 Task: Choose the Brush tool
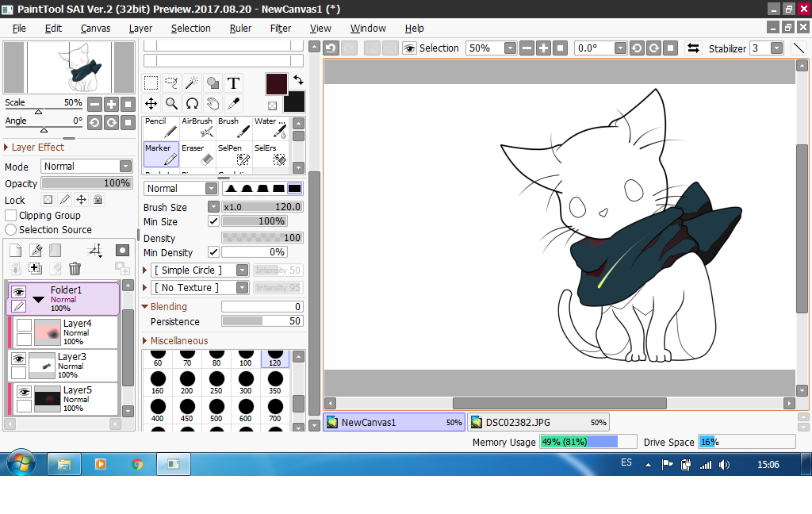tap(234, 128)
